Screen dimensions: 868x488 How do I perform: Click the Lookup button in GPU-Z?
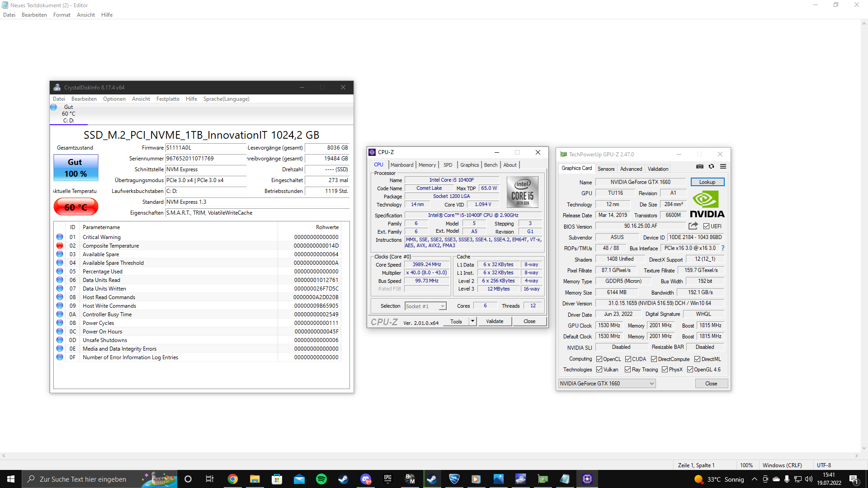coord(708,182)
